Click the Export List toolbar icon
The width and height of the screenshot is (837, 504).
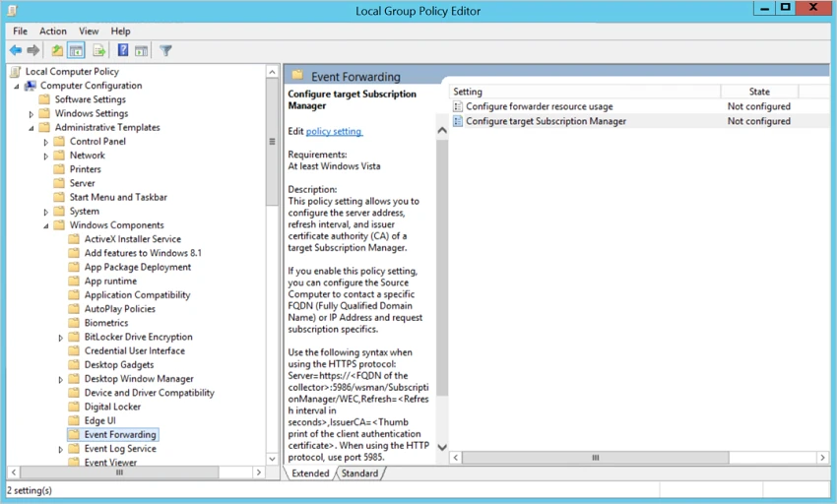pos(98,50)
